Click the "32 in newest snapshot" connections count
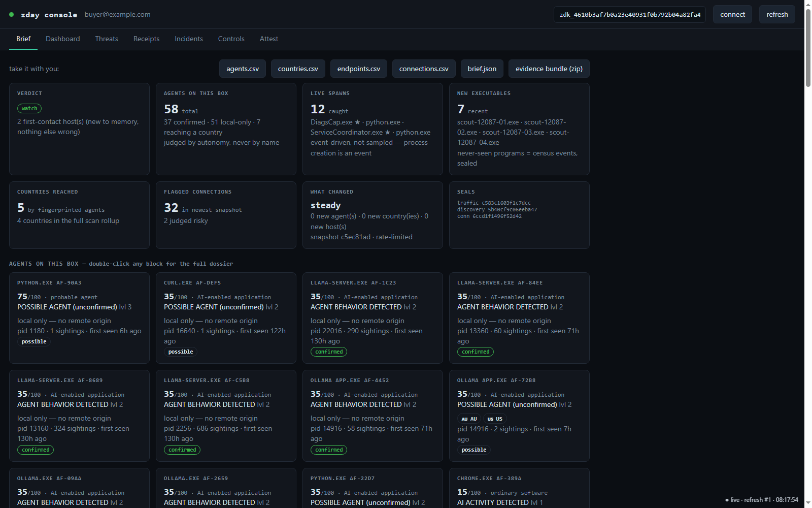Image resolution: width=812 pixels, height=508 pixels. [203, 208]
